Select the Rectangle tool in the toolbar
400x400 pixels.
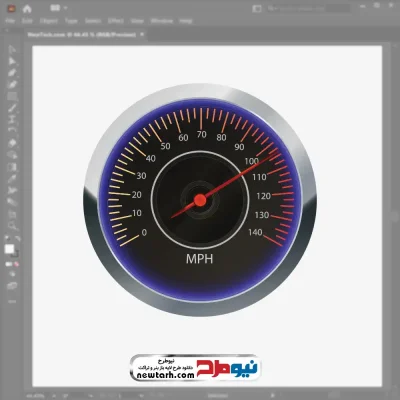12,97
